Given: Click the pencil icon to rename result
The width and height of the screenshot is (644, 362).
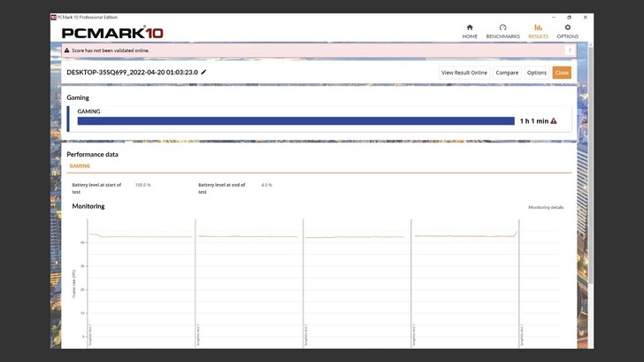Looking at the screenshot, I should point(204,73).
